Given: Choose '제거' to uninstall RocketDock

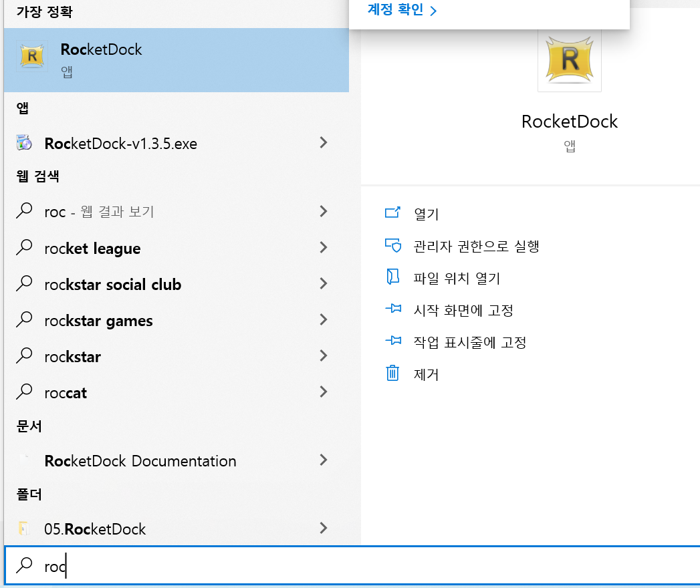Looking at the screenshot, I should click(426, 374).
